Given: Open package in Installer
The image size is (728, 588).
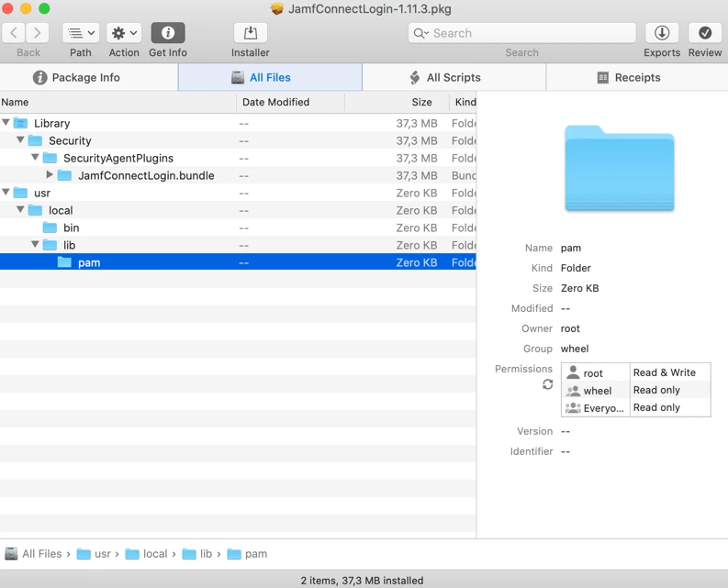Looking at the screenshot, I should coord(251,33).
